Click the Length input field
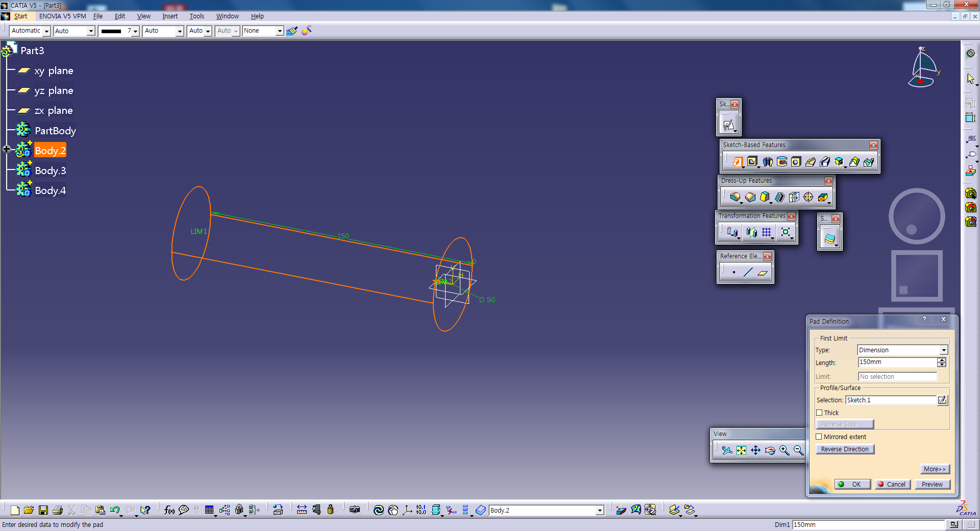 [x=897, y=362]
